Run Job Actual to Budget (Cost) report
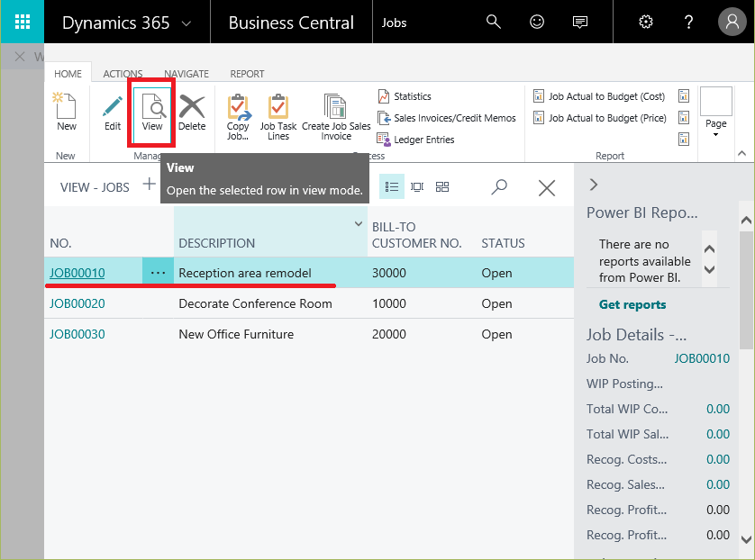The width and height of the screenshot is (755, 560). point(599,96)
